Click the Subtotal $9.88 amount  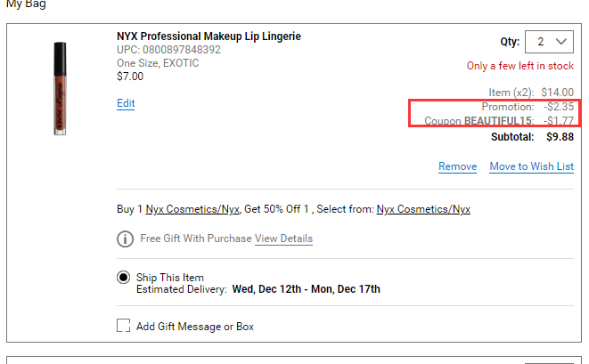click(560, 137)
